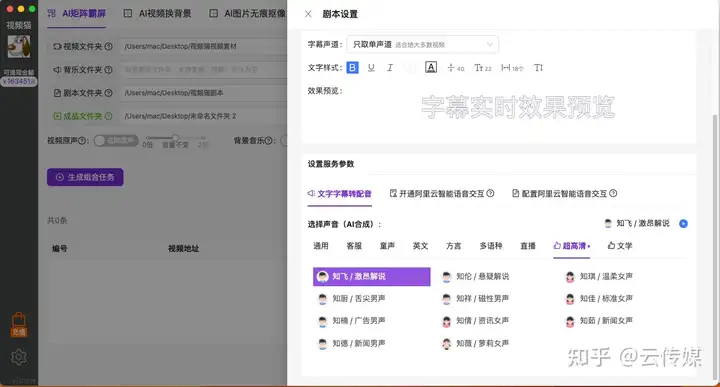Open the AI矩阵霸屏 tab
The width and height of the screenshot is (720, 387).
click(77, 14)
